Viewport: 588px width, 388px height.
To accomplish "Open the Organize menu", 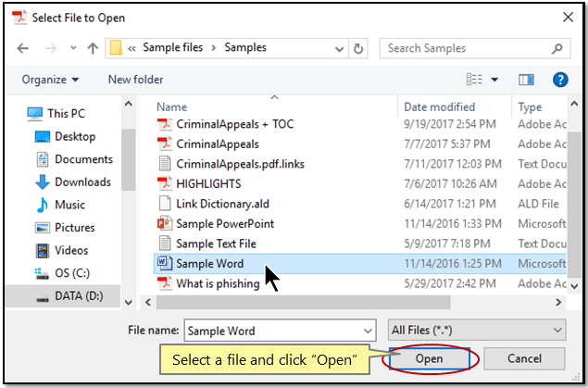I will [50, 80].
